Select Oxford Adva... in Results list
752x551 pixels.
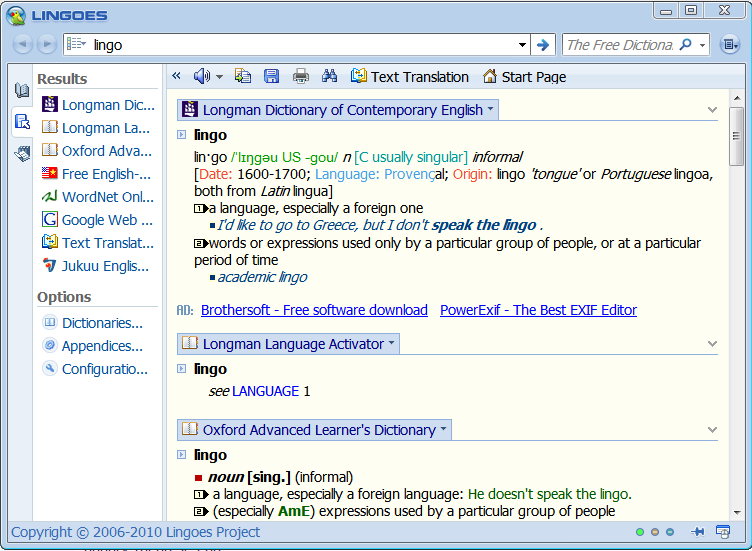[98, 151]
